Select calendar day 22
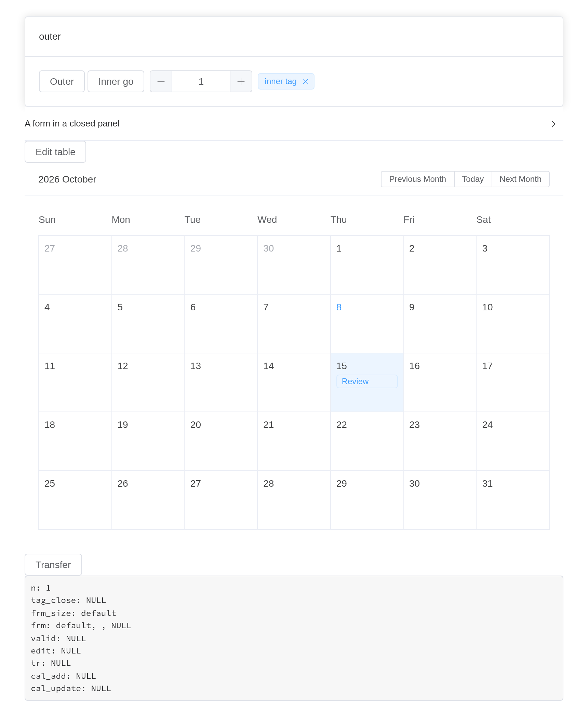This screenshot has height=728, width=588. (367, 441)
